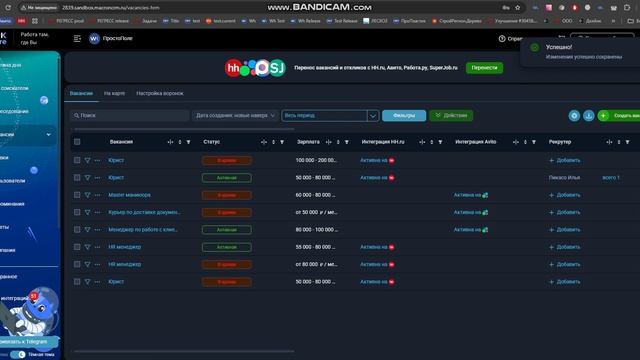This screenshot has width=640, height=360.
Task: Click the filter icon in the Статус column header
Action: 282,142
